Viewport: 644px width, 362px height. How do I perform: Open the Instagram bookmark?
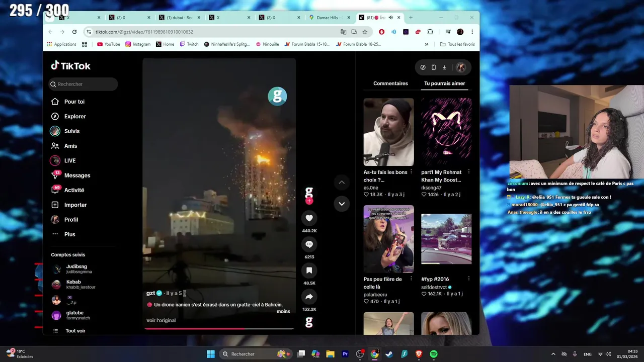click(138, 44)
